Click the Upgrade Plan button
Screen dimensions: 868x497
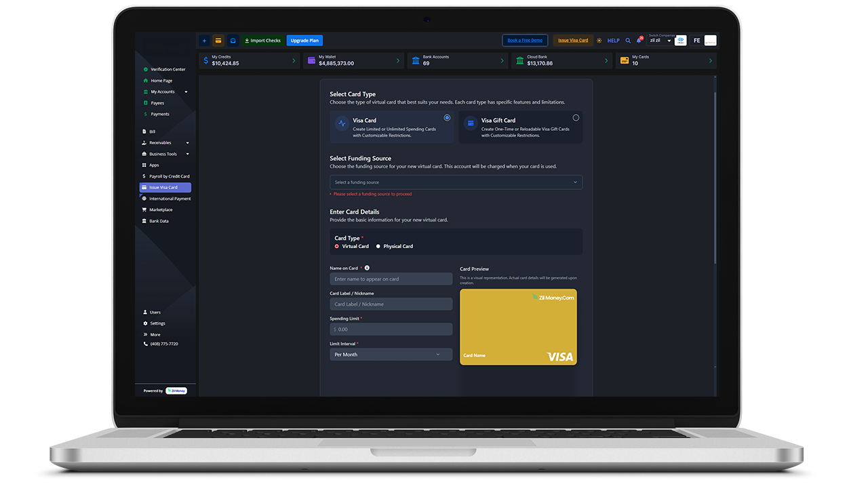click(x=304, y=40)
